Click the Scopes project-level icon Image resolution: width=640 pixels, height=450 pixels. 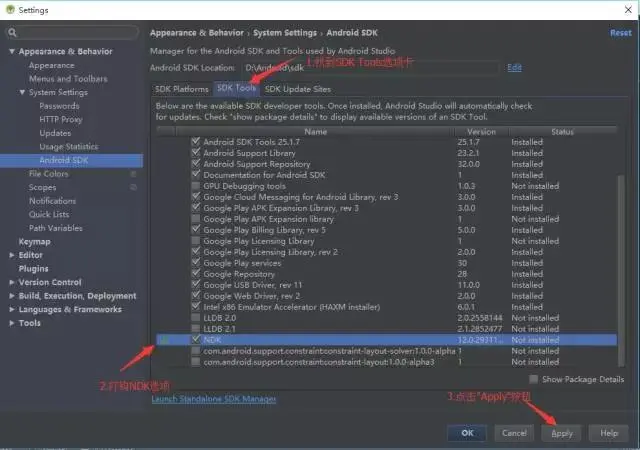click(x=133, y=187)
